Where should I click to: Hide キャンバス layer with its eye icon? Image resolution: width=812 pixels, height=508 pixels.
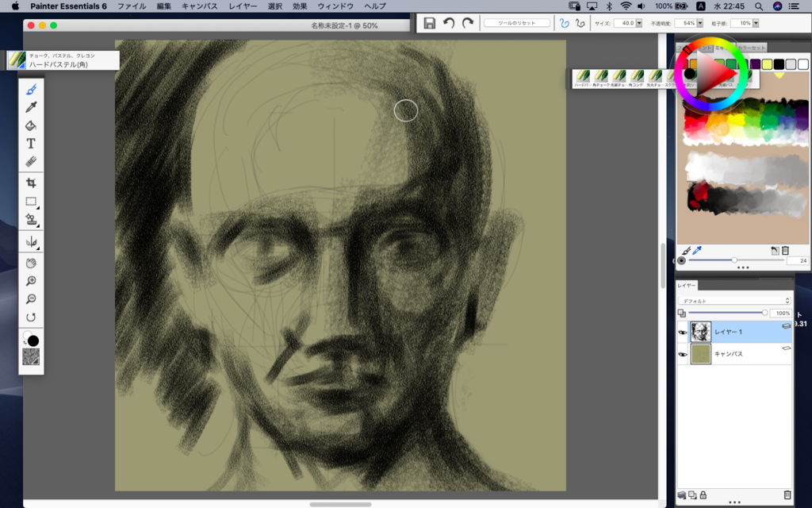683,355
